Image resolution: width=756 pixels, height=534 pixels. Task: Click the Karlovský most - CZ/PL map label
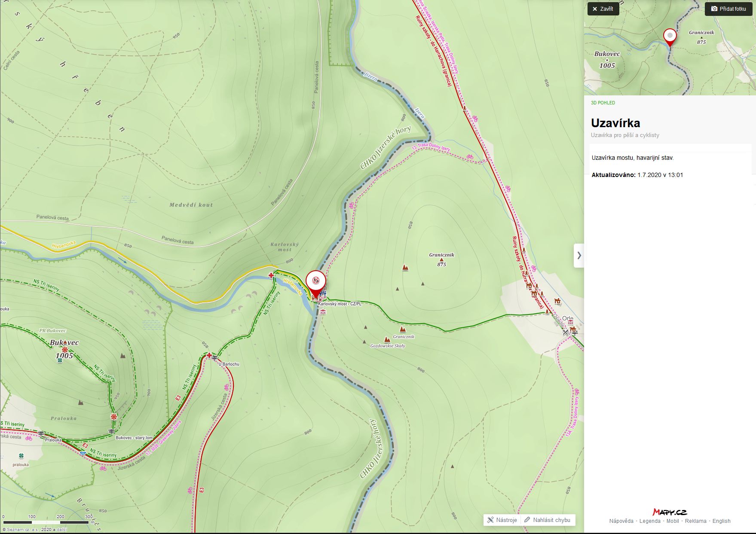pyautogui.click(x=340, y=304)
